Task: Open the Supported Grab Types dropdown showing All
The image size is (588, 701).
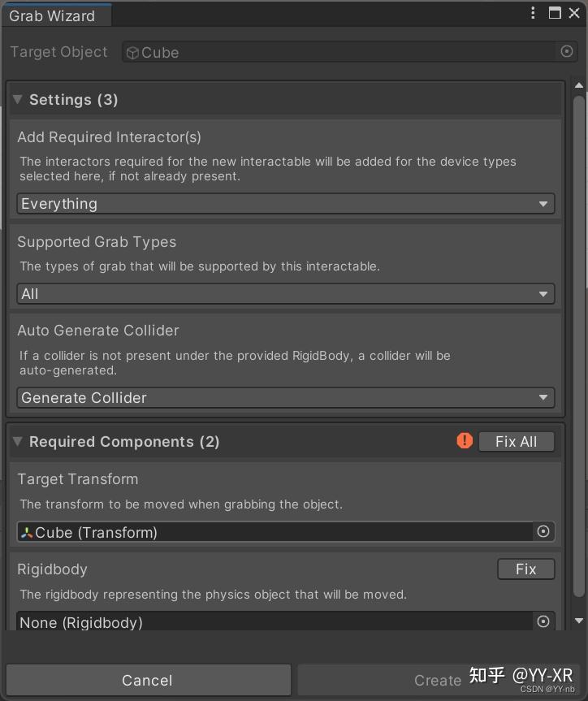Action: 284,293
